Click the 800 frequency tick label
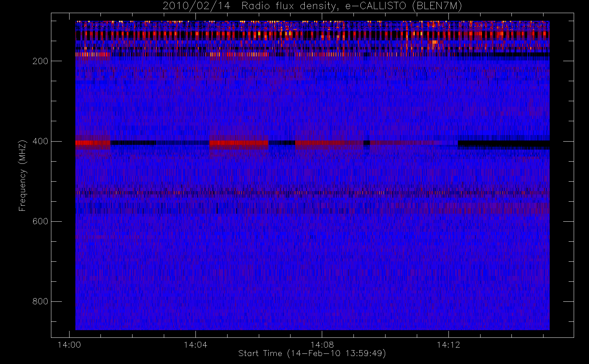589x364 pixels. (40, 301)
